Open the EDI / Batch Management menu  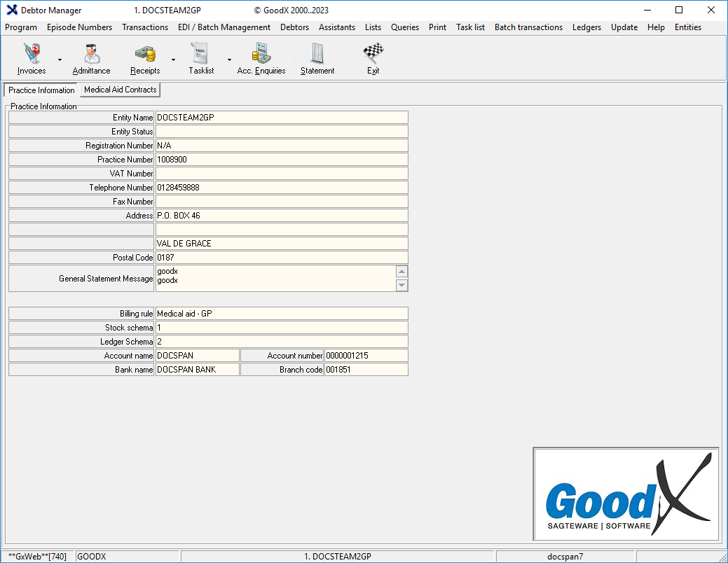pyautogui.click(x=224, y=27)
